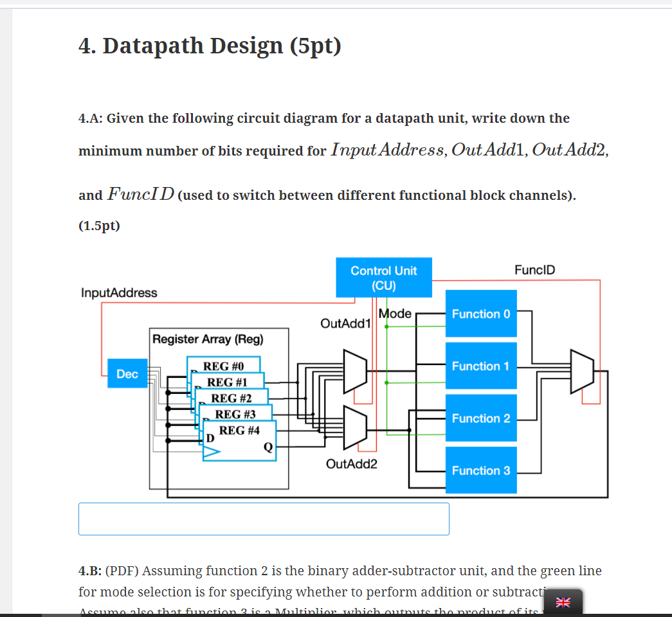
Task: Click the heading 4. Datapath Design (5pt)
Action: click(x=210, y=46)
